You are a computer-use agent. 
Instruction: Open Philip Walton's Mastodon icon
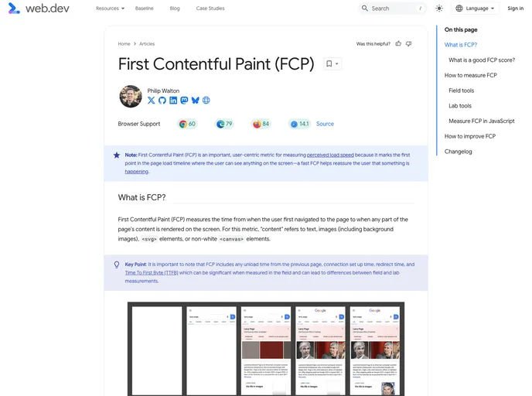pos(184,100)
